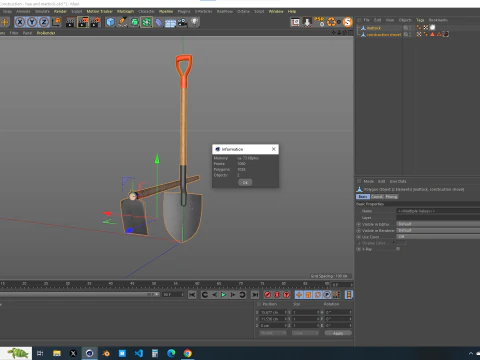The image size is (480, 360).
Task: Click the green generator icon
Action: pos(134,22)
